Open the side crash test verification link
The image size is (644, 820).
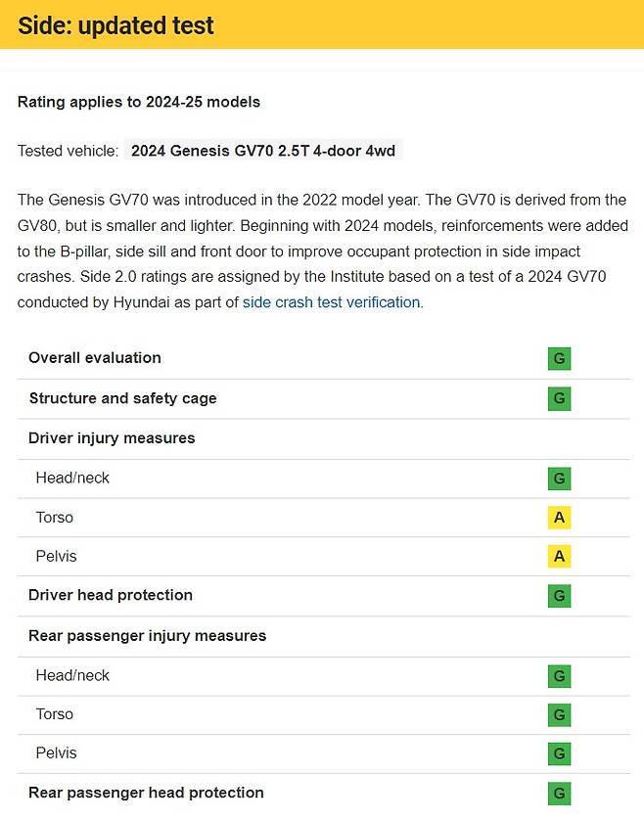(x=331, y=302)
